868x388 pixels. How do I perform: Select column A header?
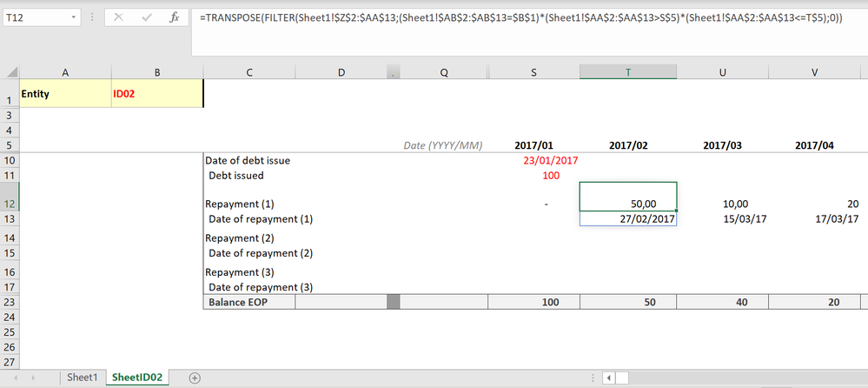pyautogui.click(x=65, y=72)
